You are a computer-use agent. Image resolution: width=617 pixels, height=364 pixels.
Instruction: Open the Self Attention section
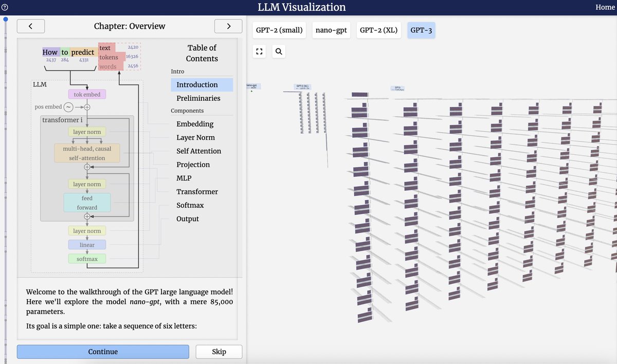click(x=198, y=151)
